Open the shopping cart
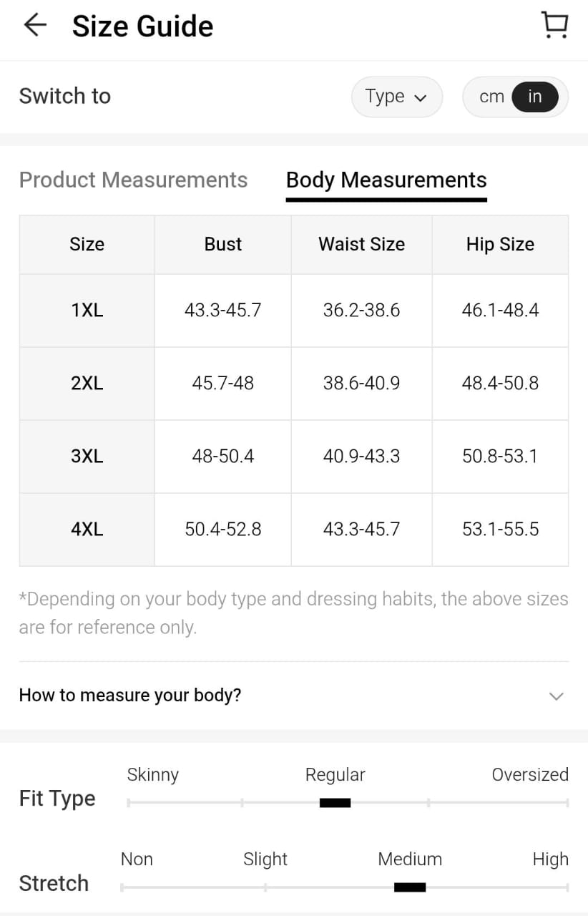Screen dimensions: 588x916 click(554, 26)
